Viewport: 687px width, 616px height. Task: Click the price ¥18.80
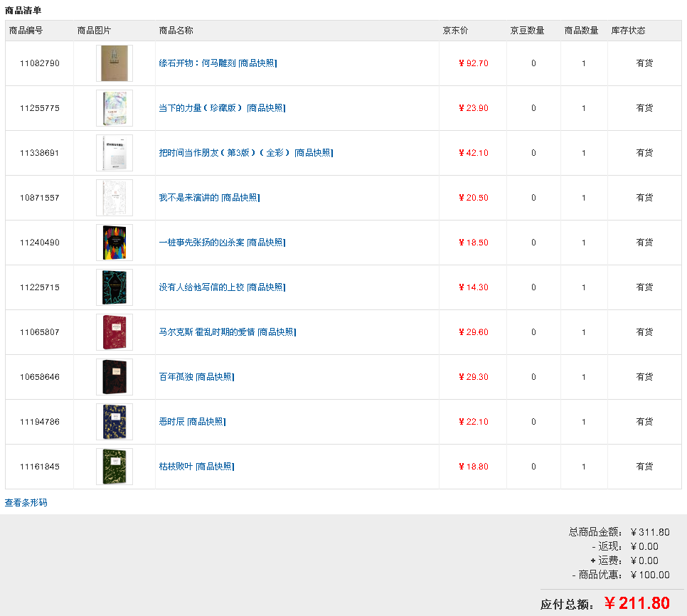click(473, 467)
